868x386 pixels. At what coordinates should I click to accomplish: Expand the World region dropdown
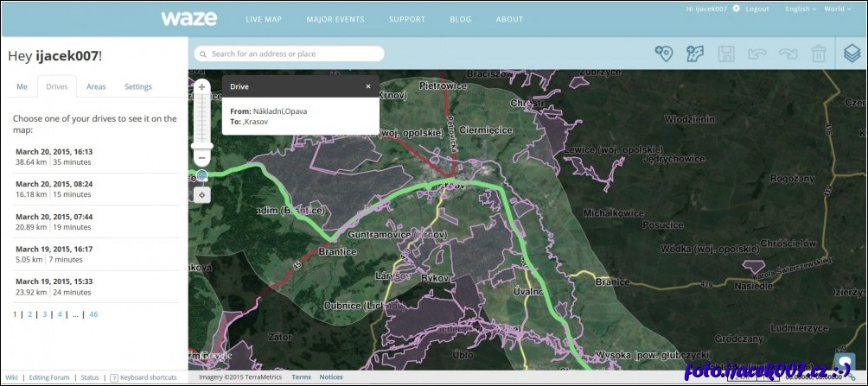[x=837, y=9]
